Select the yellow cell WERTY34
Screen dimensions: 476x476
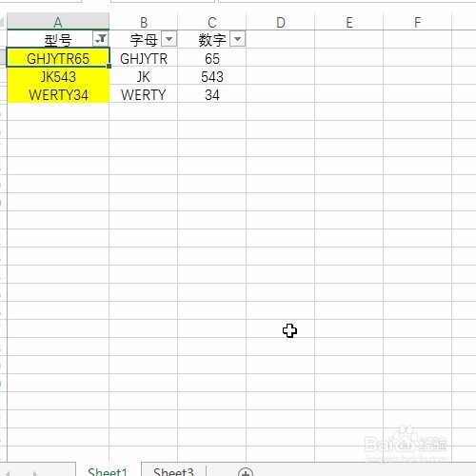[x=58, y=94]
